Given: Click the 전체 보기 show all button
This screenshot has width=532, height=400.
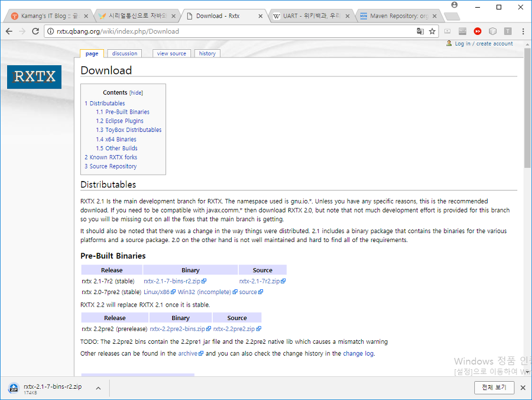Looking at the screenshot, I should [494, 388].
